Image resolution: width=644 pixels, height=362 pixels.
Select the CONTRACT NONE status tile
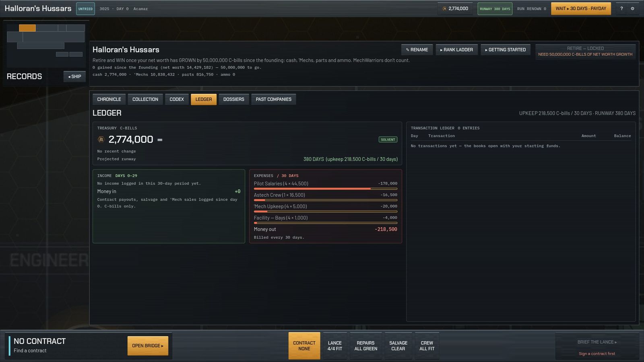tap(304, 346)
